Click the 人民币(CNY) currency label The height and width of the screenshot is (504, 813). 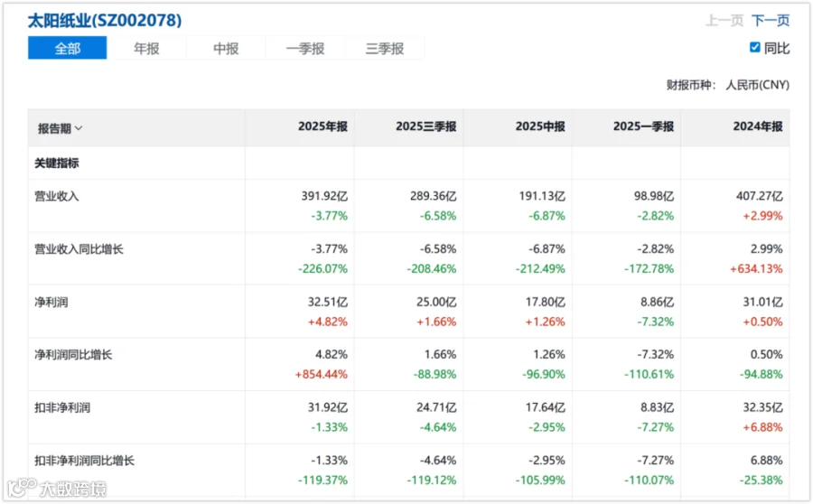[758, 85]
